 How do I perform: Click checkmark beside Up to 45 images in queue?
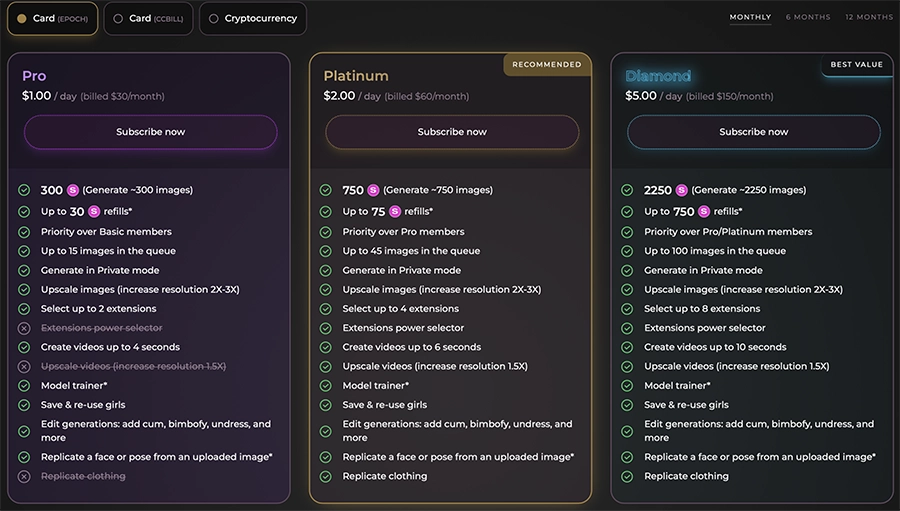(x=325, y=251)
